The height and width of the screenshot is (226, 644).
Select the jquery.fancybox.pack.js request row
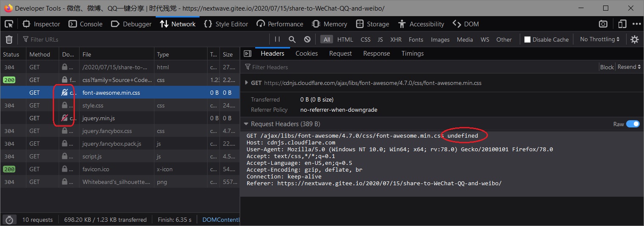(x=120, y=144)
